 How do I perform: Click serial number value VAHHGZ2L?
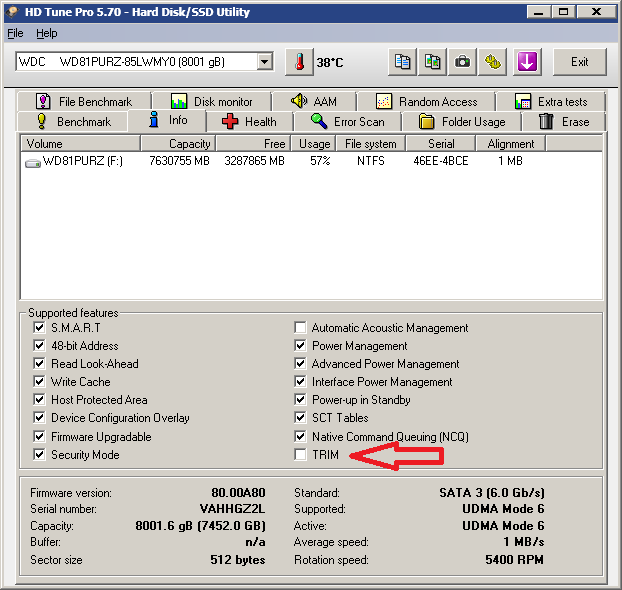pos(232,509)
